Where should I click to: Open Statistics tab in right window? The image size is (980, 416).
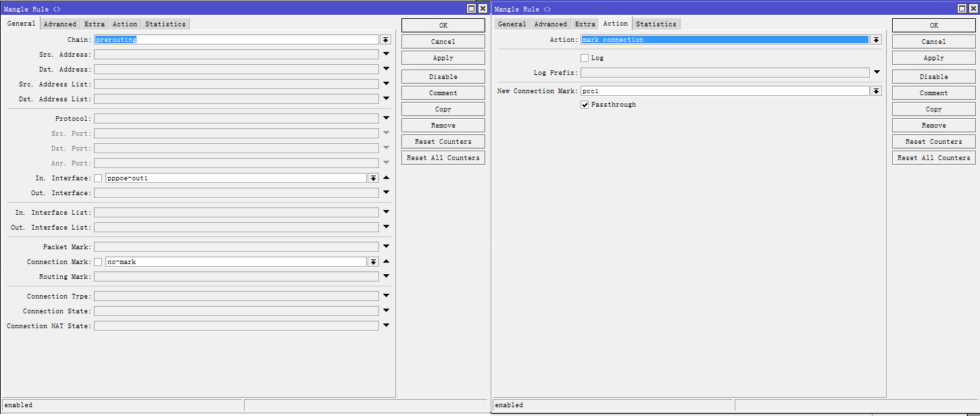tap(656, 24)
